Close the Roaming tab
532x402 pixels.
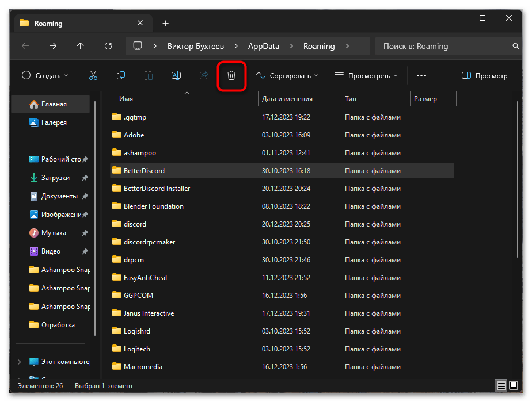click(x=140, y=23)
